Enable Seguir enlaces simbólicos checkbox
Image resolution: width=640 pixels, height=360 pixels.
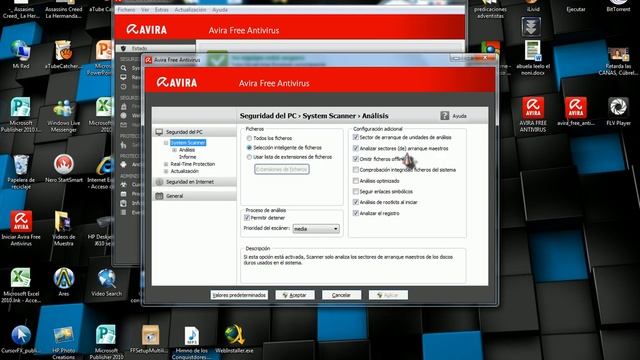pos(356,191)
